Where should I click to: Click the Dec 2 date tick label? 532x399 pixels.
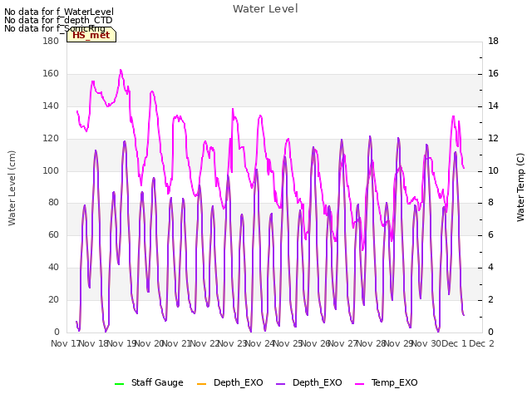481,343
